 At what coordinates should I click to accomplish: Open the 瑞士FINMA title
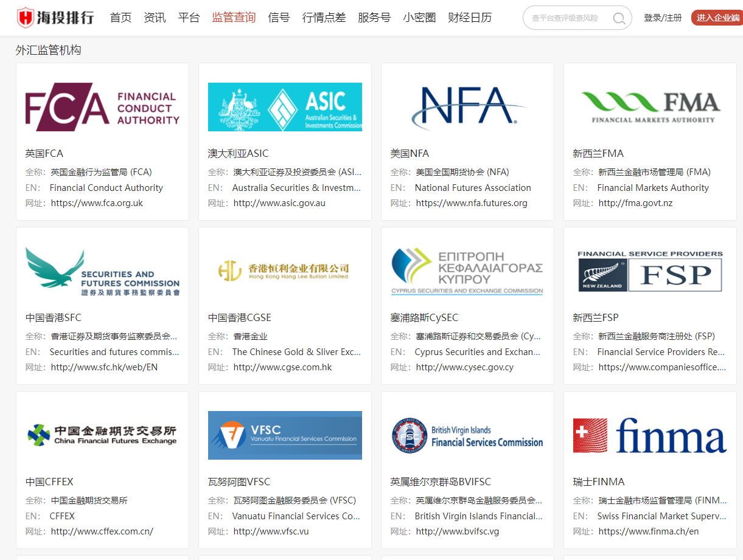[x=599, y=482]
